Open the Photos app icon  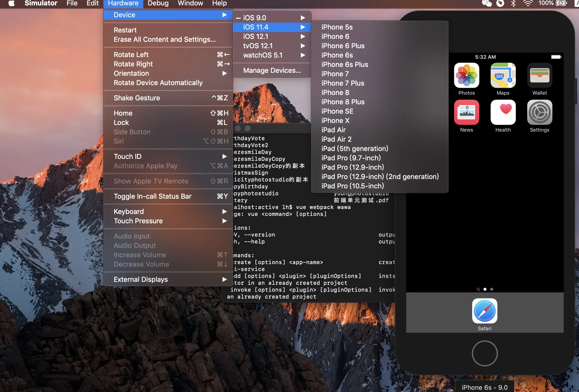[x=466, y=75]
